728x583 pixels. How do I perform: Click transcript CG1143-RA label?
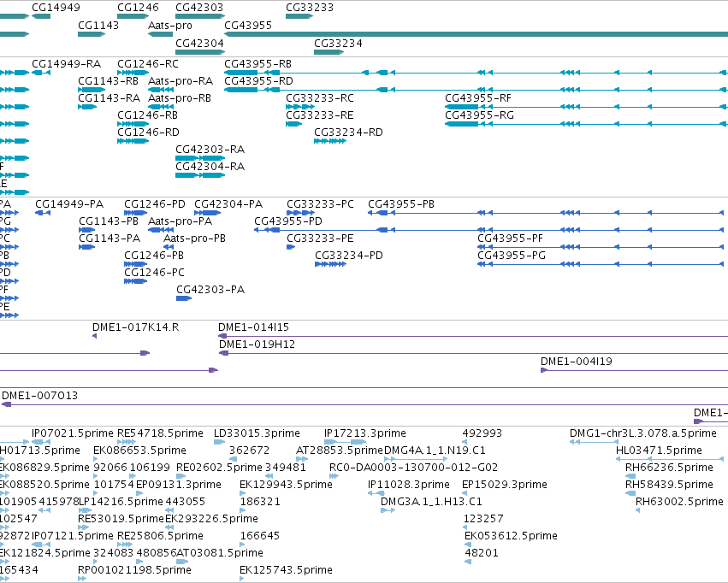pyautogui.click(x=109, y=97)
